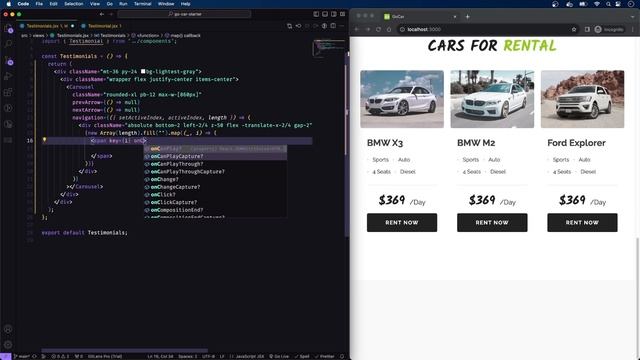
Task: Click the 'map() callback' breadcrumb segment
Action: (183, 36)
